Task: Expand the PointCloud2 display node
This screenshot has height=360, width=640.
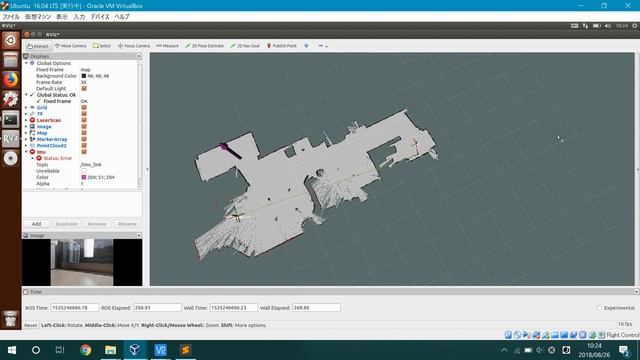Action: [x=27, y=146]
